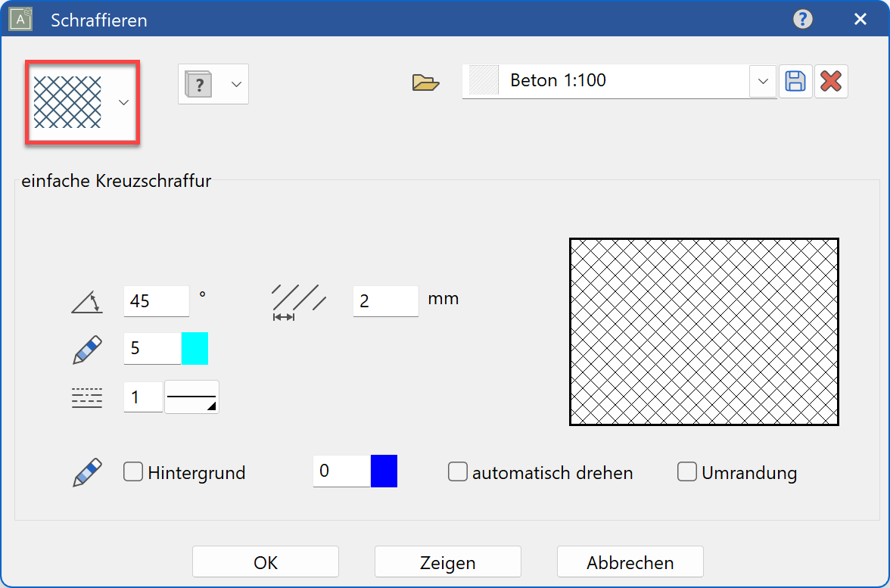Open the hatch pattern dropdown
The height and width of the screenshot is (588, 890).
pyautogui.click(x=123, y=101)
